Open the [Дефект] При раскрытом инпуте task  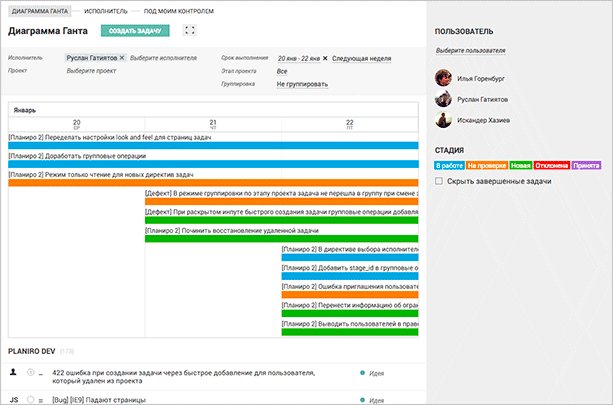tap(281, 211)
